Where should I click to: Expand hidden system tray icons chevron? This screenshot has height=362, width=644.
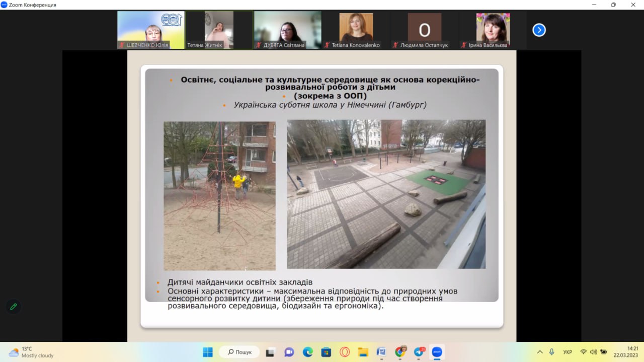click(x=540, y=352)
